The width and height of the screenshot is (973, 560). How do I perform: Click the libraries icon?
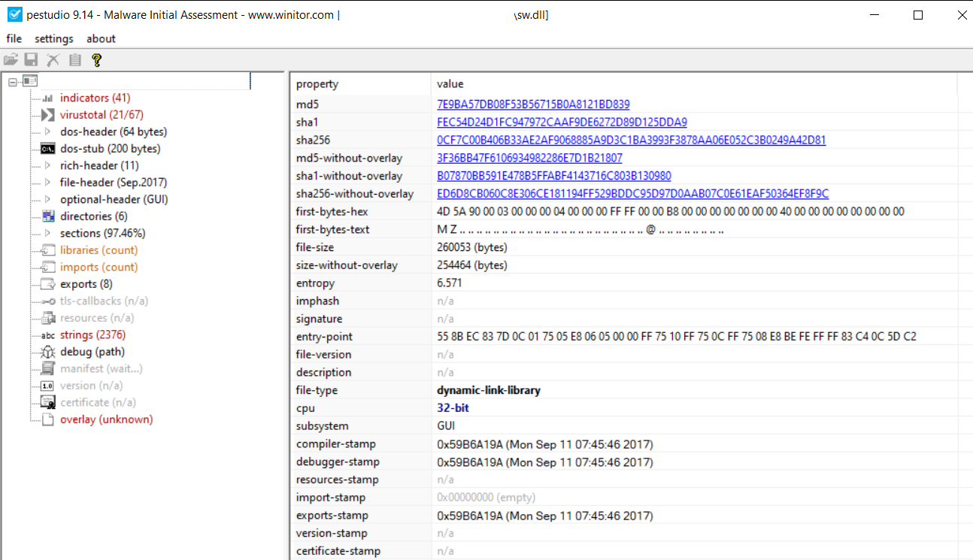click(x=48, y=250)
